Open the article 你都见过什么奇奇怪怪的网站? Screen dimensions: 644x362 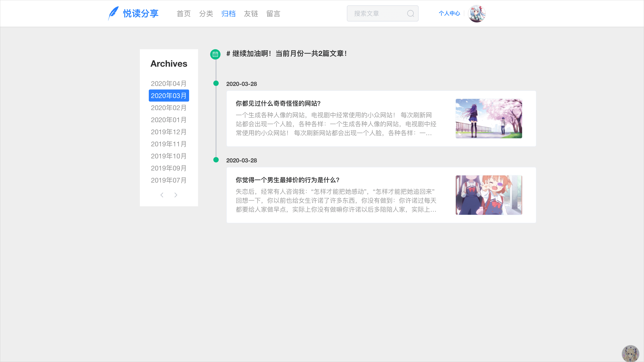tap(278, 103)
